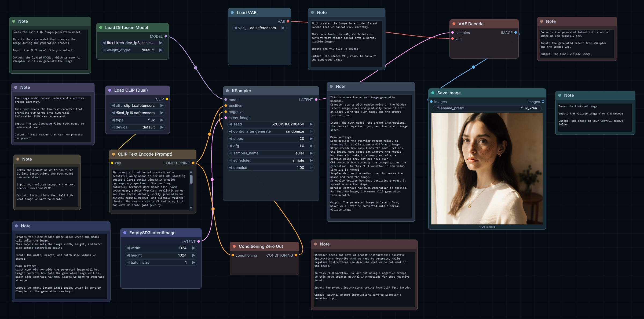Click the reroute dot on the purple MODEL wire
Image resolution: width=644 pixels, height=319 pixels.
click(x=196, y=68)
